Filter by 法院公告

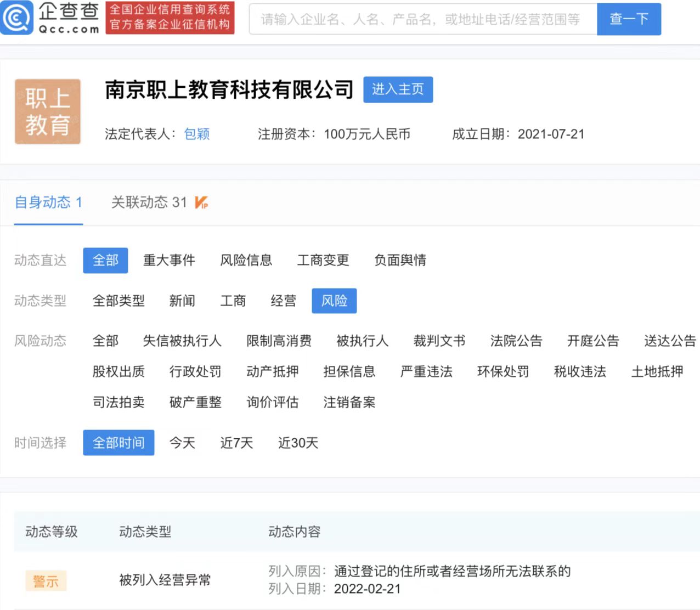tap(516, 341)
